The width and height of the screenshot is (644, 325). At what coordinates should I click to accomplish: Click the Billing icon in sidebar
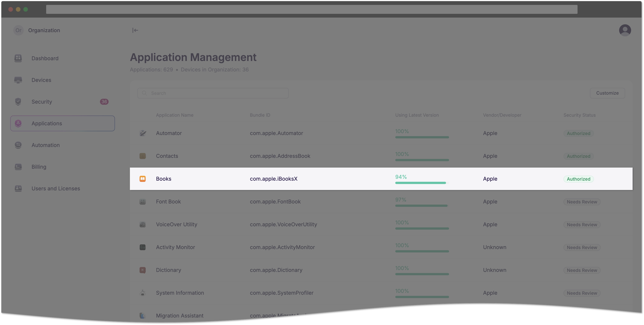pos(18,166)
